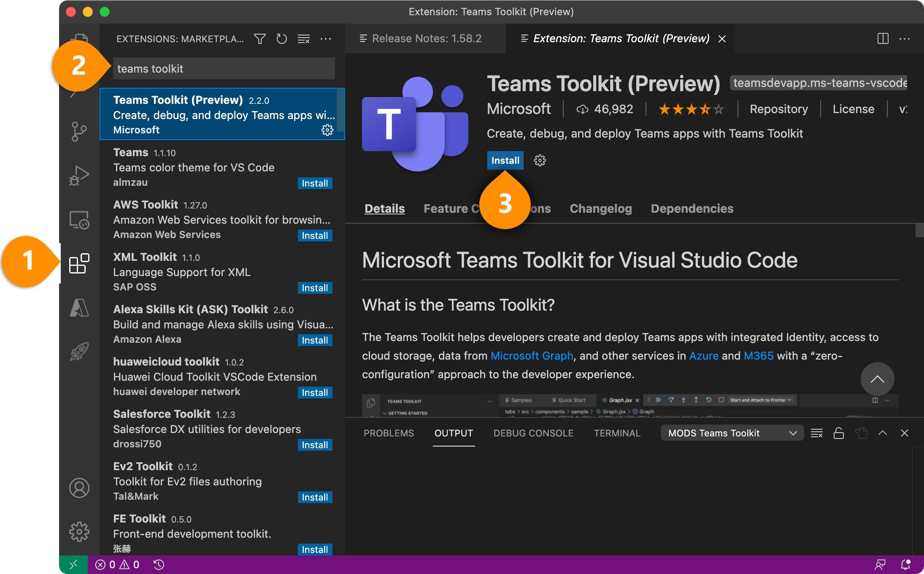The height and width of the screenshot is (574, 924).
Task: Open notifications from the status bar bell
Action: 905,564
